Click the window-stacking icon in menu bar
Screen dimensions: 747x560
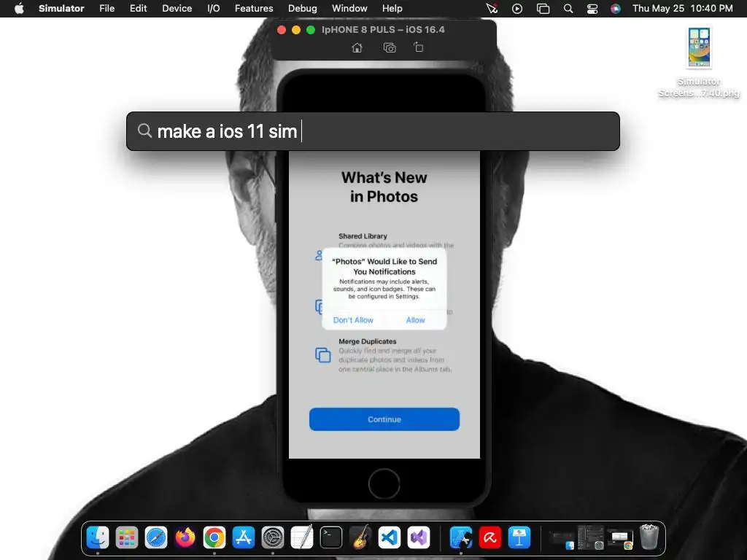(x=543, y=9)
